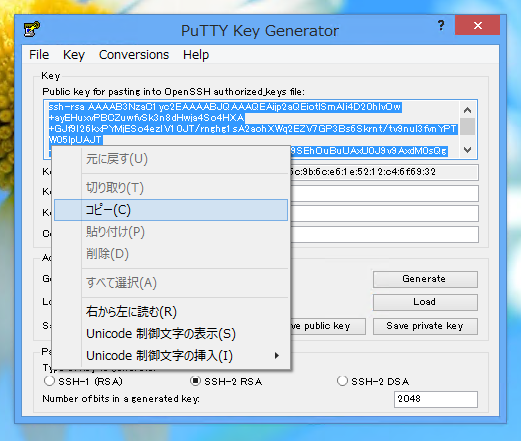521x441 pixels.
Task: Click the public key scroll up arrow
Action: point(467,110)
